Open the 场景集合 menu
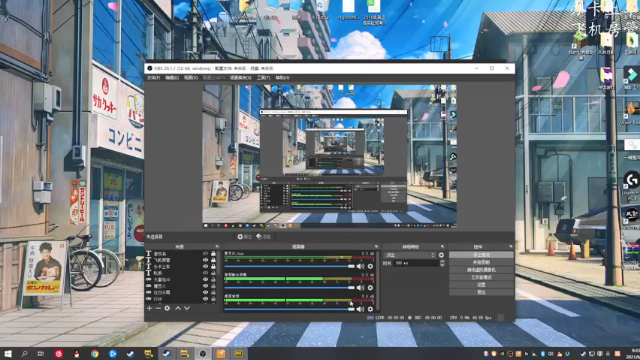The width and height of the screenshot is (640, 360). (x=240, y=78)
